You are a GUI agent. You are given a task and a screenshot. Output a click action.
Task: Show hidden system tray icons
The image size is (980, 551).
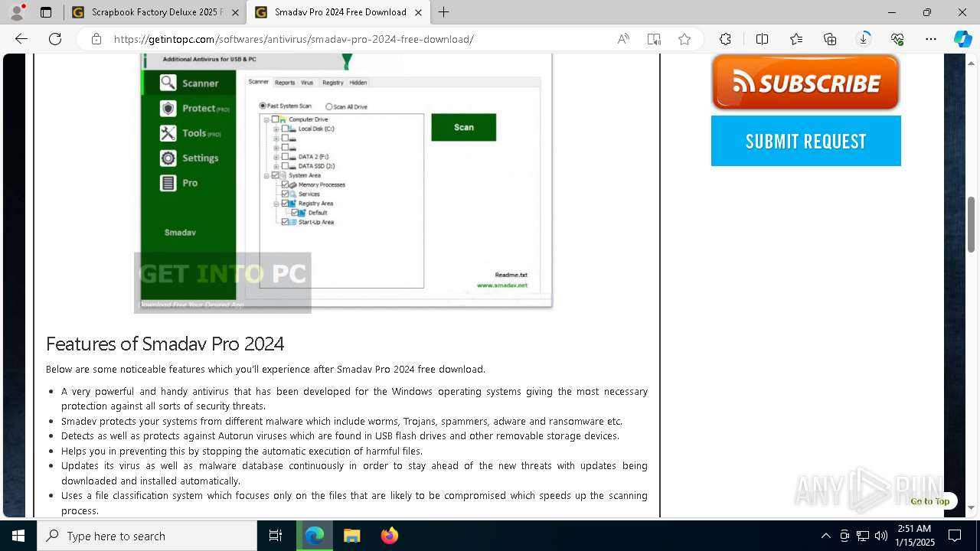click(825, 536)
